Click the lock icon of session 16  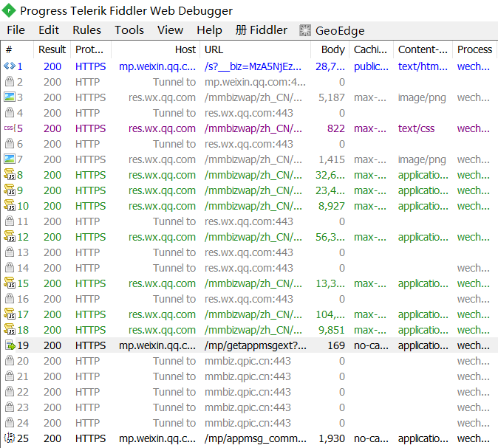pos(10,299)
